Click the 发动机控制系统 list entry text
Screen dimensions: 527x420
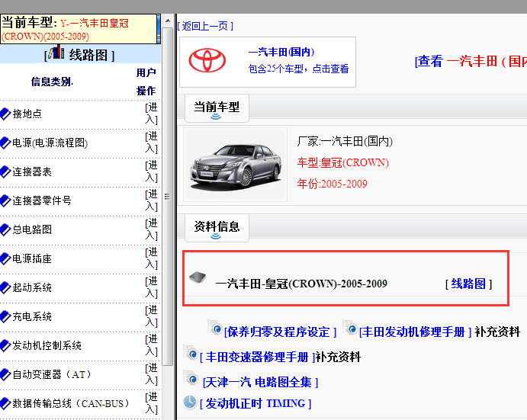47,345
